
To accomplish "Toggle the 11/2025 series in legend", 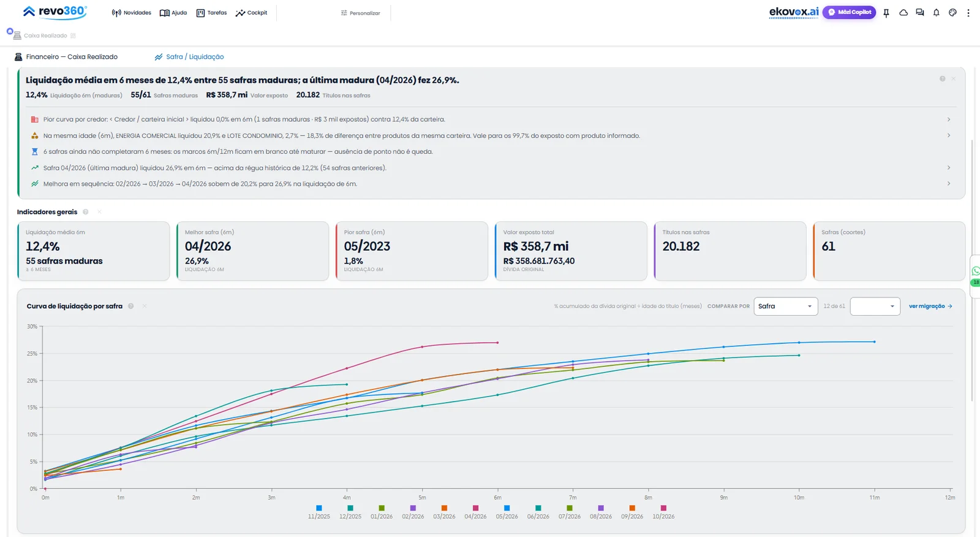I will (x=319, y=512).
